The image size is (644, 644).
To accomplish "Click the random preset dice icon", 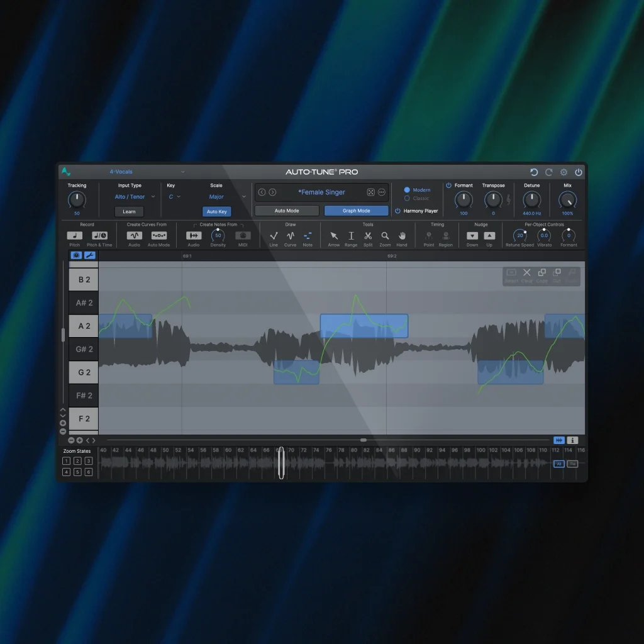I will [370, 192].
